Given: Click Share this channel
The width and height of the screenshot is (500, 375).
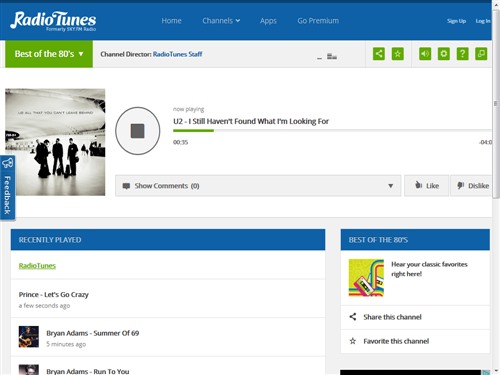Looking at the screenshot, I should click(x=392, y=317).
